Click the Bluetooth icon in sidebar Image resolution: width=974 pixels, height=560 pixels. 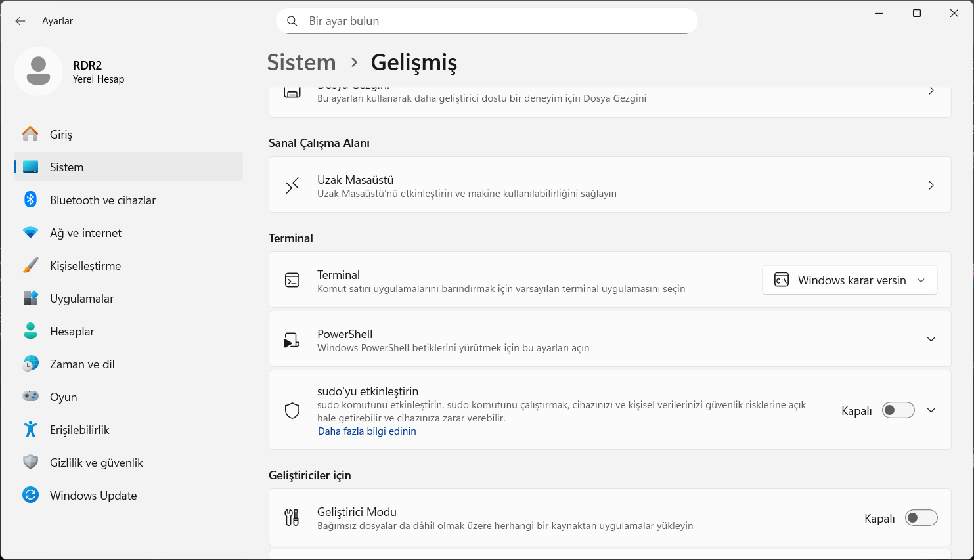pos(30,200)
